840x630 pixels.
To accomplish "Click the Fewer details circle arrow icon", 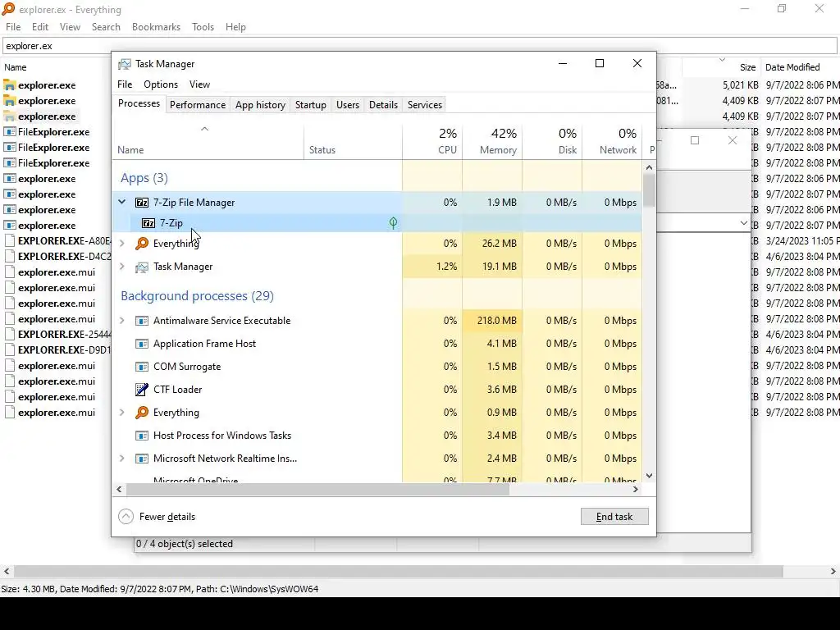I will (x=126, y=517).
